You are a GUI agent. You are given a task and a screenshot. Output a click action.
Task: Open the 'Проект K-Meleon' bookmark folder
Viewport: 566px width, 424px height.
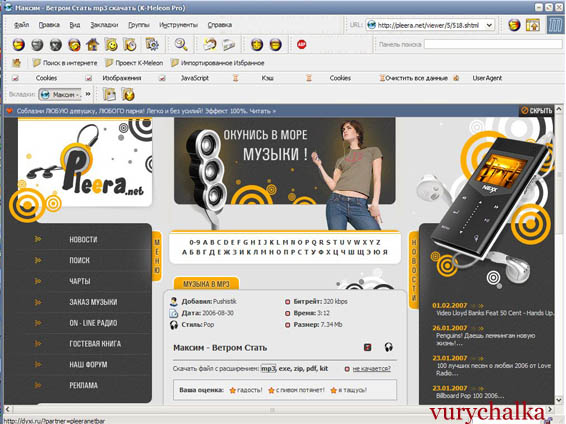tap(134, 63)
